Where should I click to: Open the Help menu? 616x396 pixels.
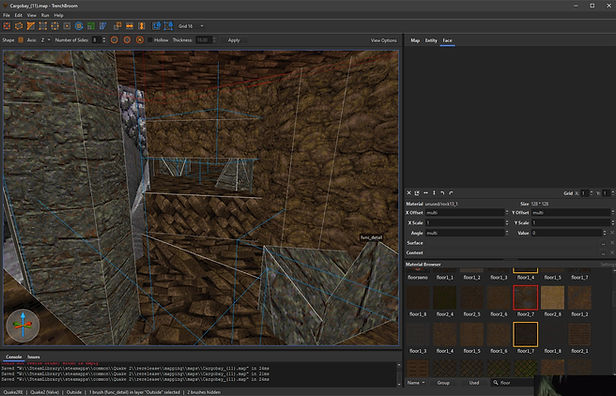pyautogui.click(x=59, y=15)
